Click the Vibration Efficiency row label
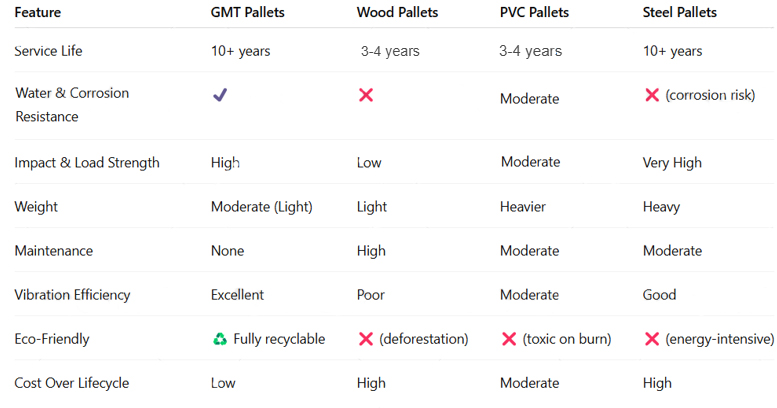The image size is (777, 408). (x=73, y=295)
